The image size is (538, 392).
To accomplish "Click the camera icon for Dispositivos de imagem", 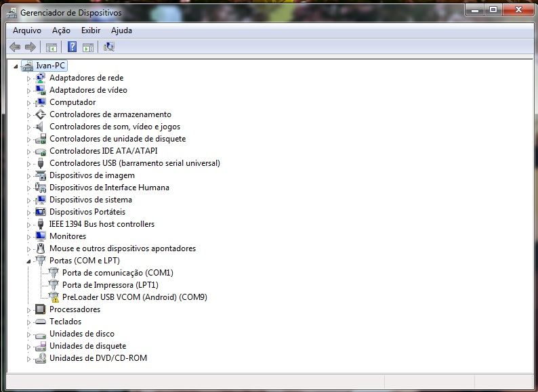I will (x=41, y=175).
